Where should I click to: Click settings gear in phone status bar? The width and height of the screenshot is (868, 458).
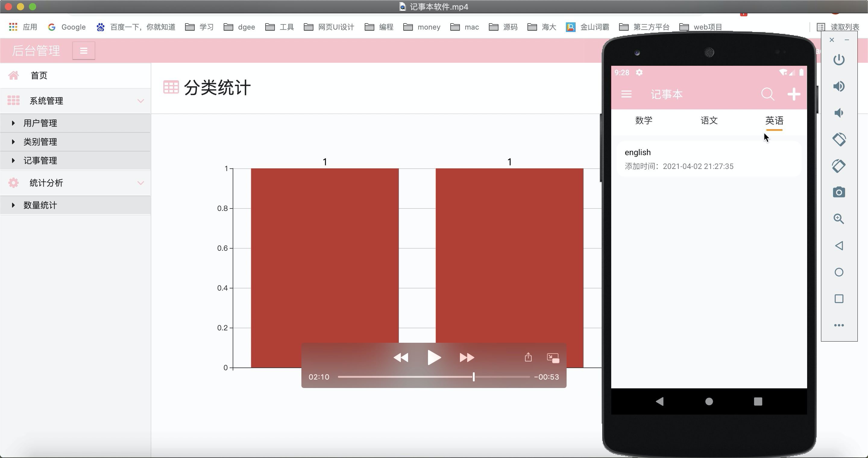tap(639, 72)
